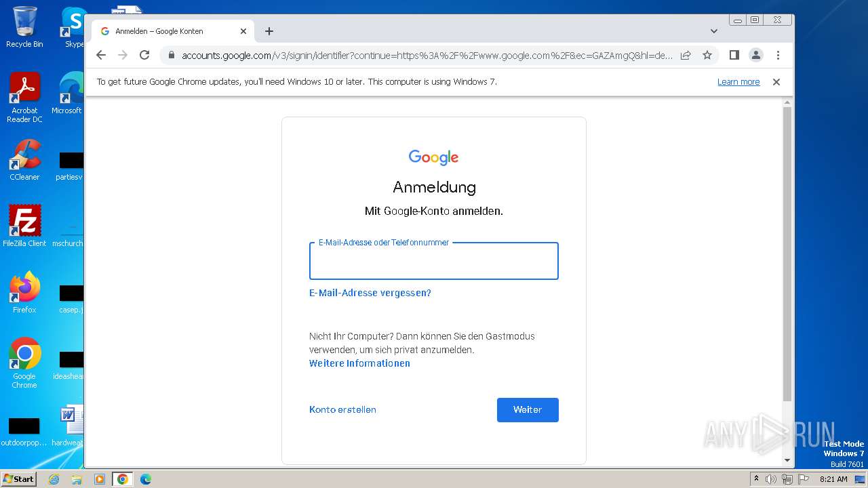
Task: Open Firefox desktop icon
Action: pos(24,292)
